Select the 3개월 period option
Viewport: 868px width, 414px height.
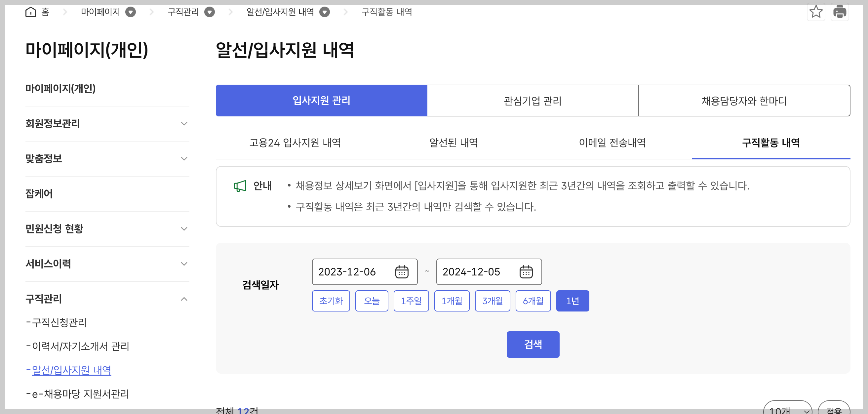[x=492, y=301]
